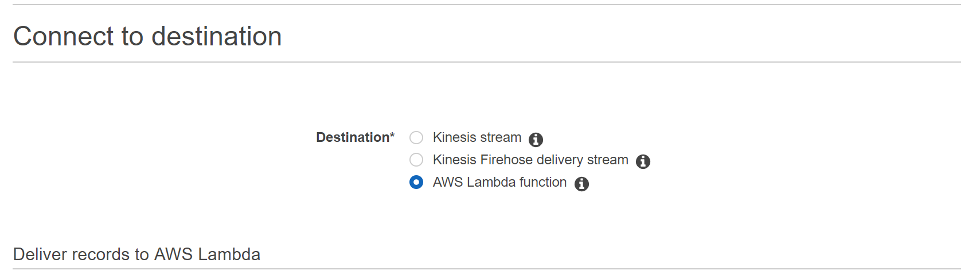Click "Deliver records to AWS Lambda" section heading
Viewport: 980px width, 274px height.
coord(136,254)
